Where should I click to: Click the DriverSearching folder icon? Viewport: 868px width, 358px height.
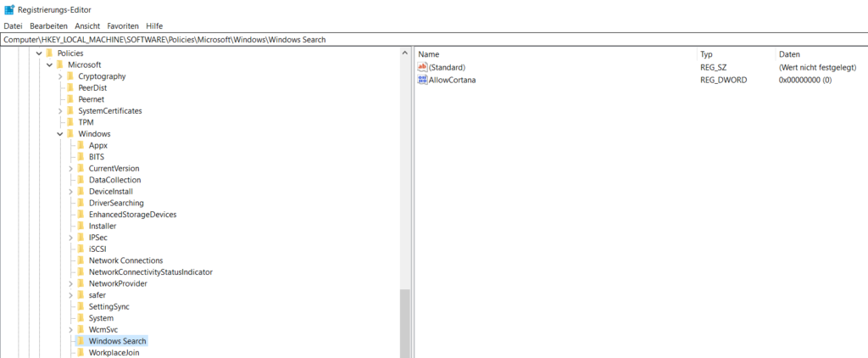click(x=81, y=203)
